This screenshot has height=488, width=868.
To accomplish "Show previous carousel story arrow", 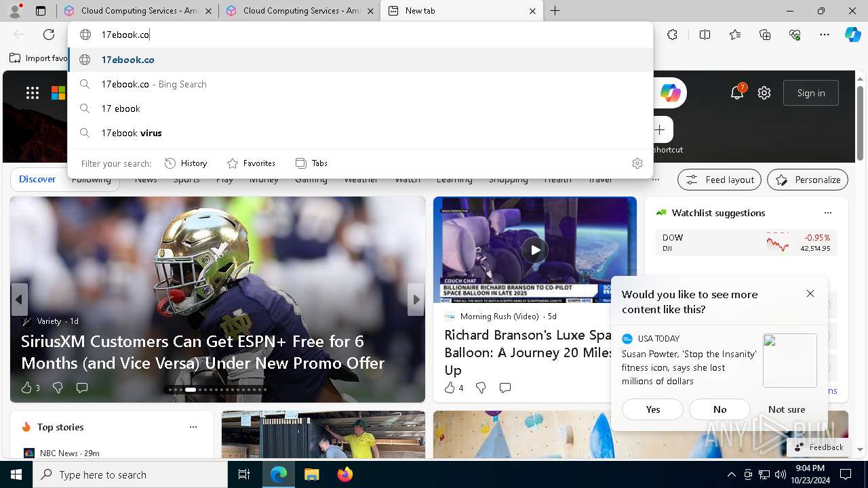I will [x=19, y=299].
